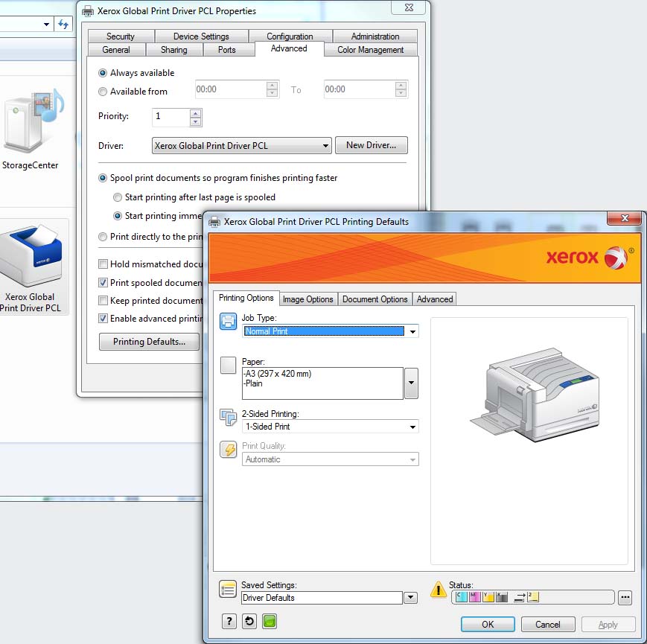Viewport: 647px width, 644px height.
Task: Select the Always available radio button
Action: (103, 73)
